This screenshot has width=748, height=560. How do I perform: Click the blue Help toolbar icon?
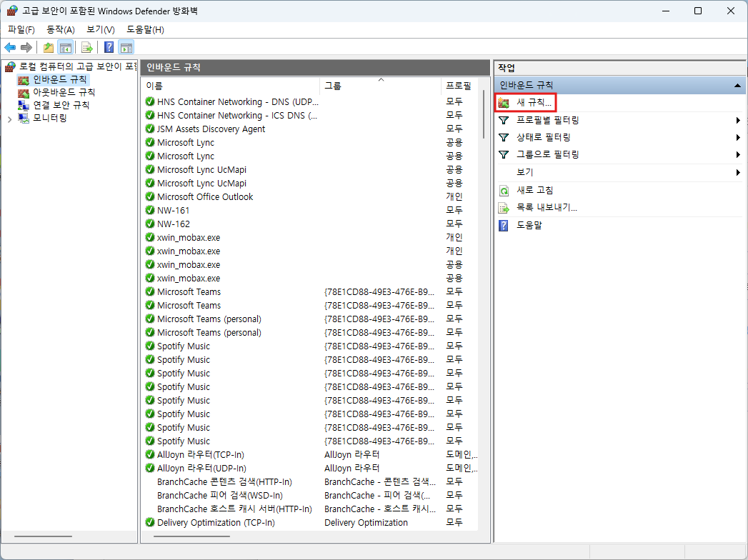pos(109,47)
